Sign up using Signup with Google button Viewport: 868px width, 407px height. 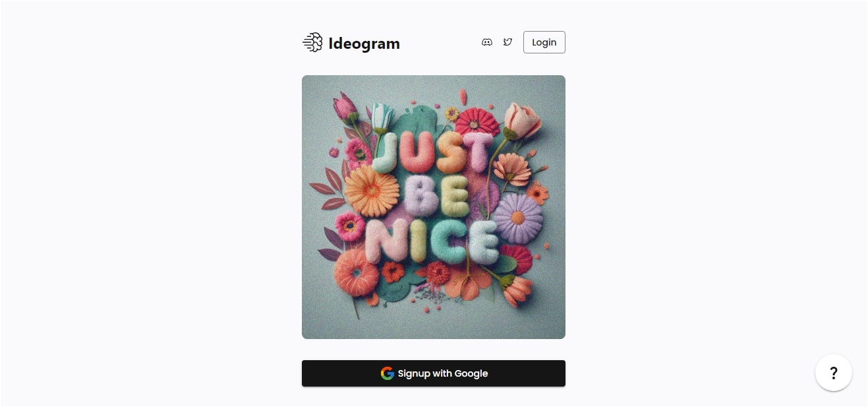(434, 373)
